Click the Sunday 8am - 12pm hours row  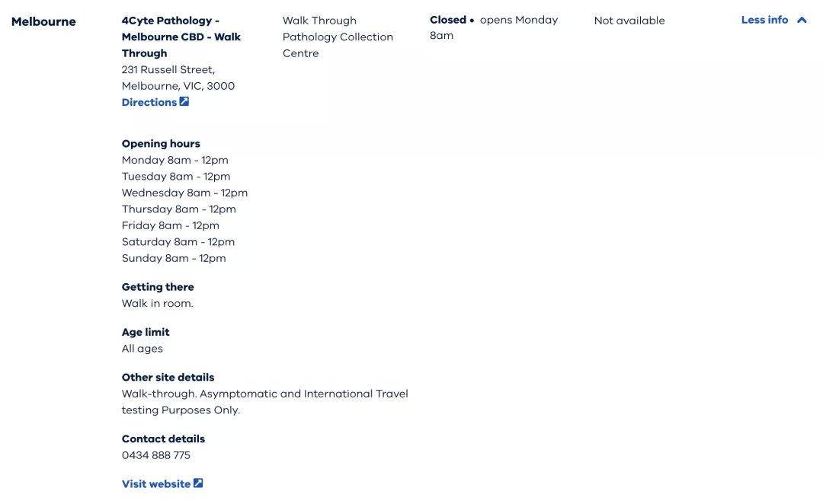click(174, 258)
